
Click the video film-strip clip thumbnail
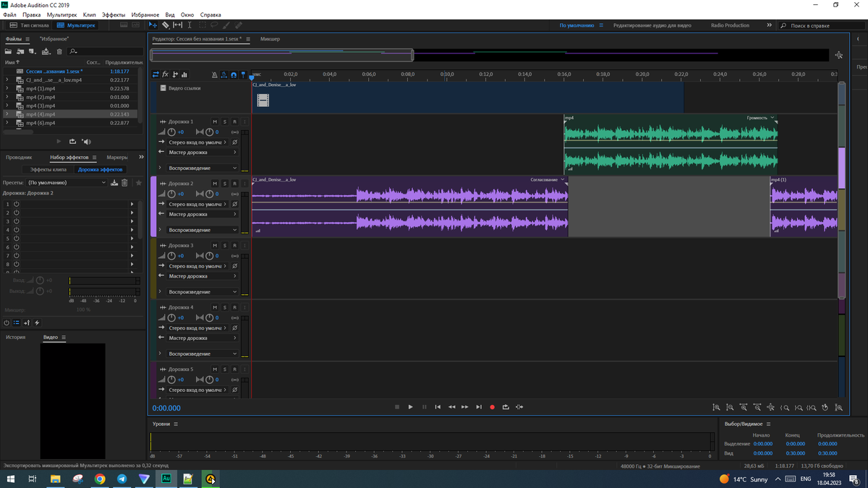tap(263, 100)
